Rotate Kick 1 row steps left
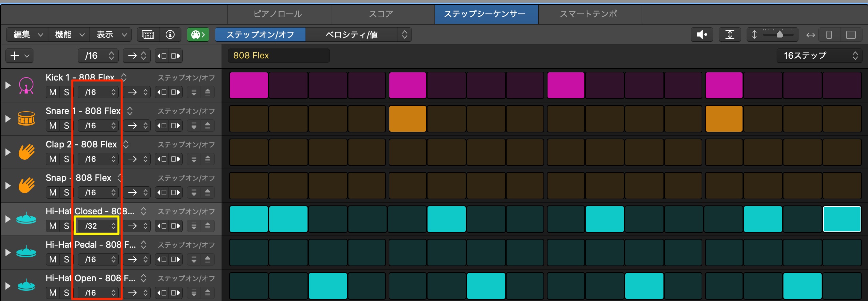This screenshot has width=868, height=301. coord(162,92)
